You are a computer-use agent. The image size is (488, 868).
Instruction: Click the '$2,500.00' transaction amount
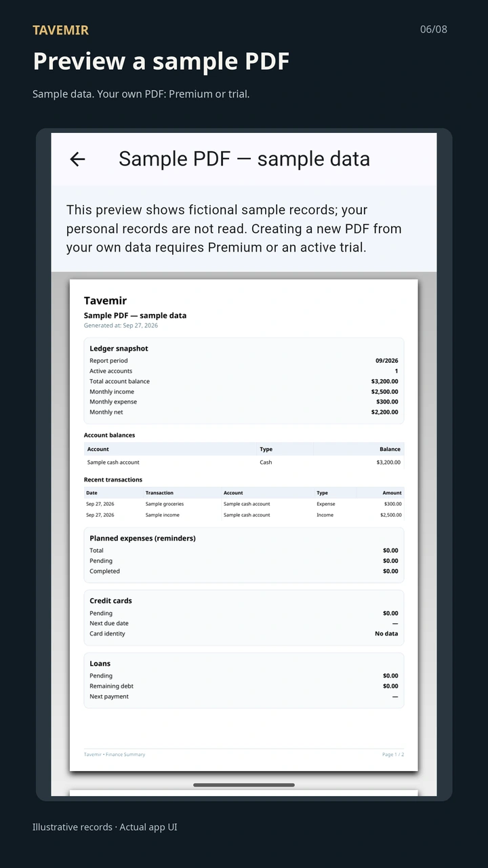[x=390, y=515]
